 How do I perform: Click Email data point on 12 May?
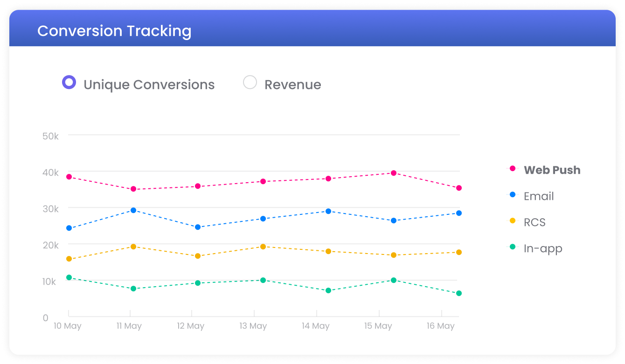click(198, 227)
